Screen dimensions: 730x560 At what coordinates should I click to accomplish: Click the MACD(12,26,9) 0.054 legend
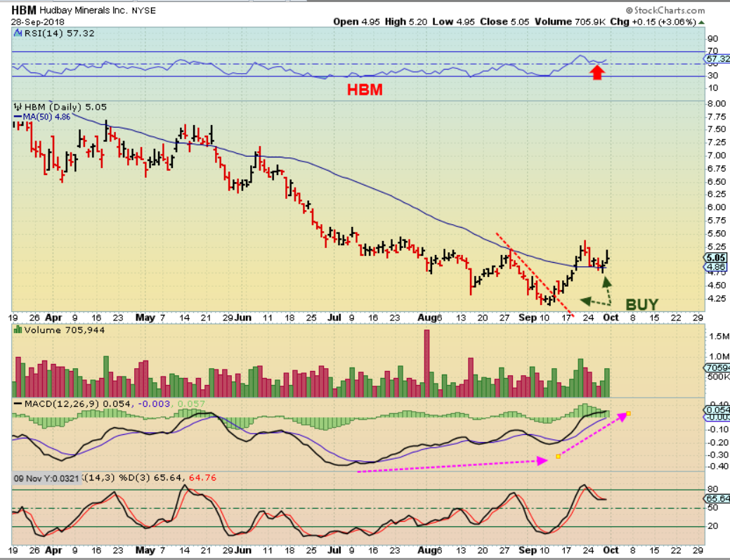click(x=77, y=403)
